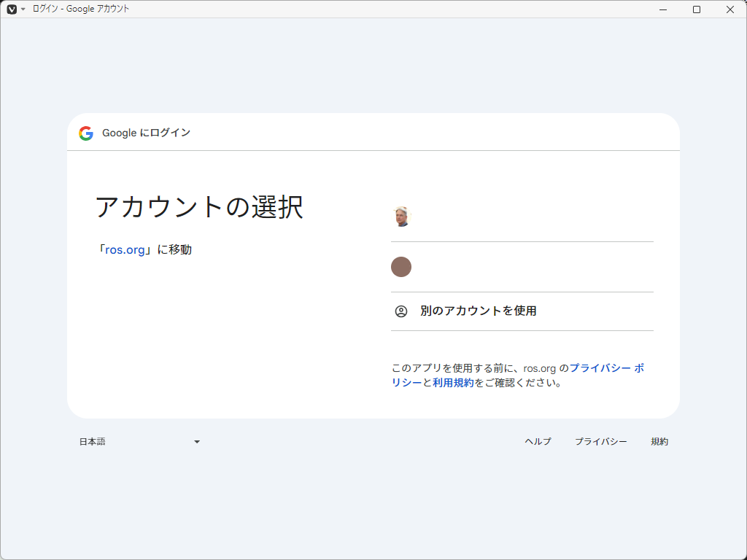Screen dimensions: 747x560
Task: Minimize the login window
Action: pyautogui.click(x=662, y=9)
